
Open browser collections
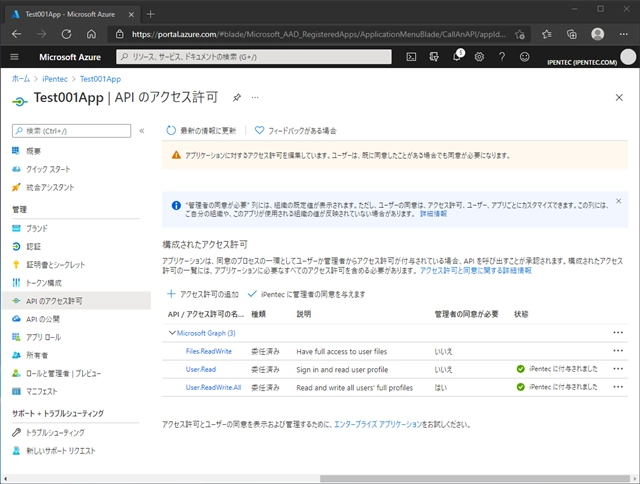click(x=572, y=34)
